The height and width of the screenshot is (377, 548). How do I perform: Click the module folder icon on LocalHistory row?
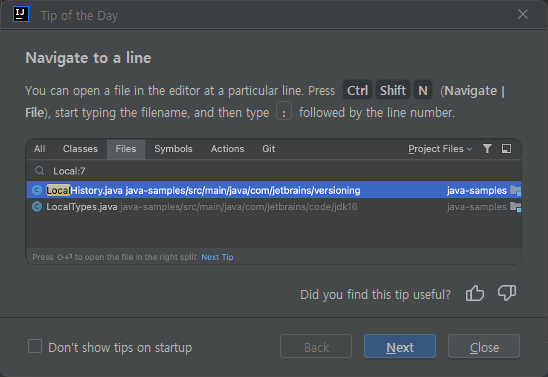click(515, 190)
